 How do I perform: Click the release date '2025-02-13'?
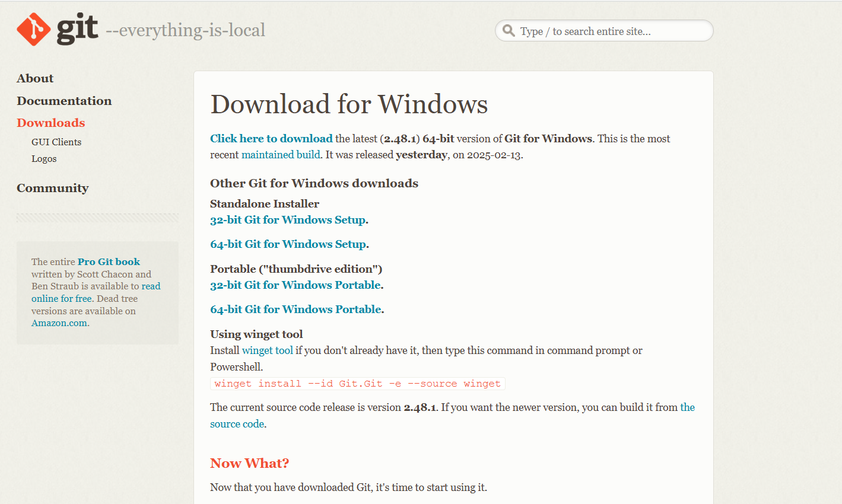tap(494, 155)
